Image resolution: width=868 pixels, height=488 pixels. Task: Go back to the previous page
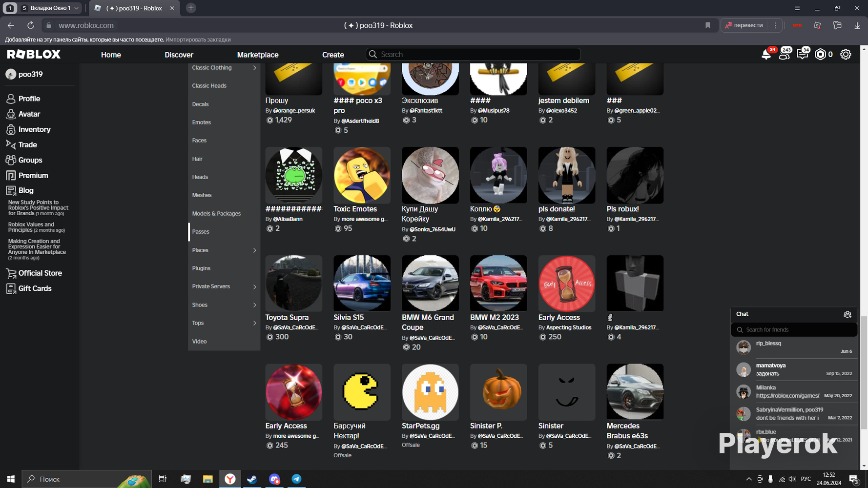pyautogui.click(x=11, y=25)
